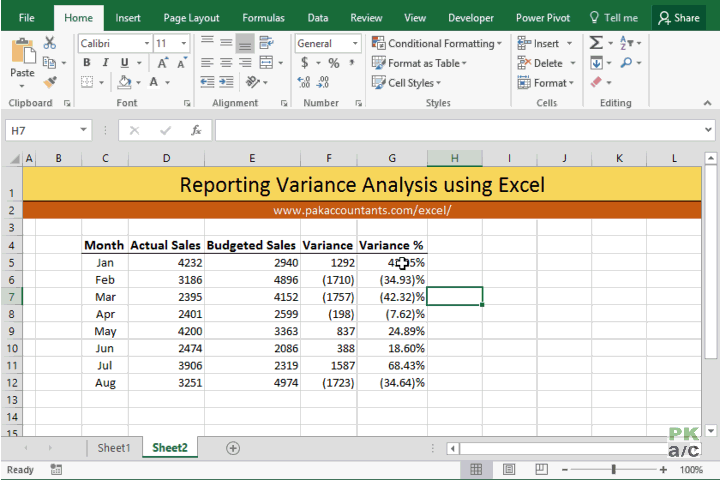The height and width of the screenshot is (480, 720).
Task: Open the font size dropdown
Action: [x=184, y=43]
